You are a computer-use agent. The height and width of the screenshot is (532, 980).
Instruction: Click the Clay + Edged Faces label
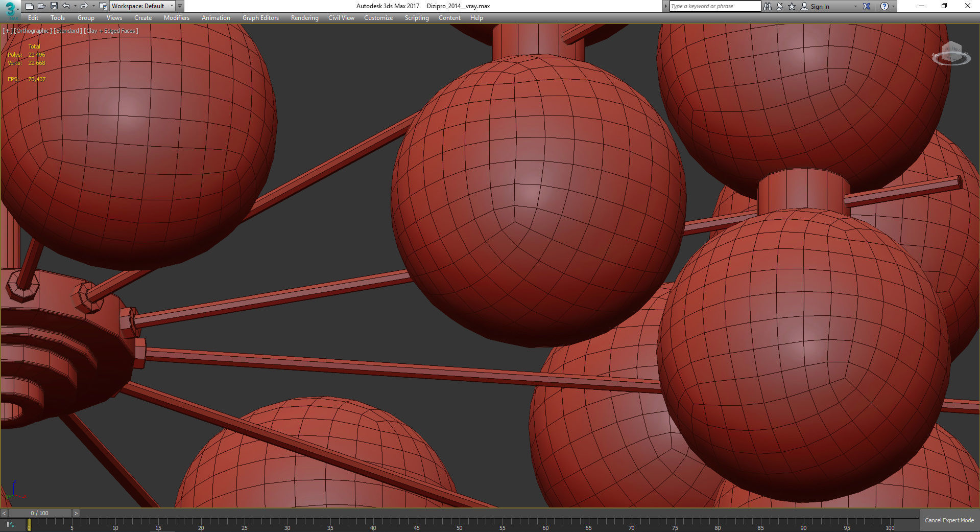[x=111, y=31]
